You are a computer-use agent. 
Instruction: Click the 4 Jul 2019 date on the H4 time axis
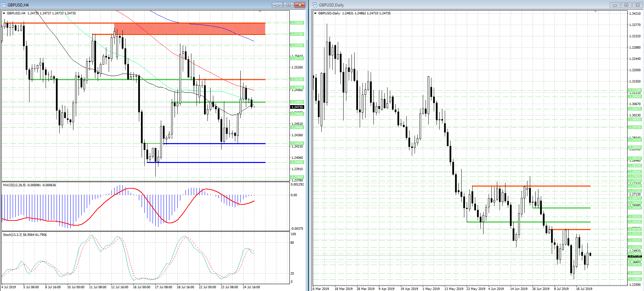9,287
